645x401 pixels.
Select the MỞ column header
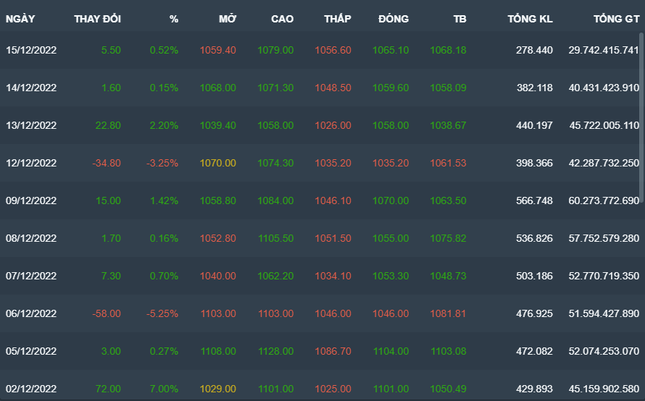[227, 19]
